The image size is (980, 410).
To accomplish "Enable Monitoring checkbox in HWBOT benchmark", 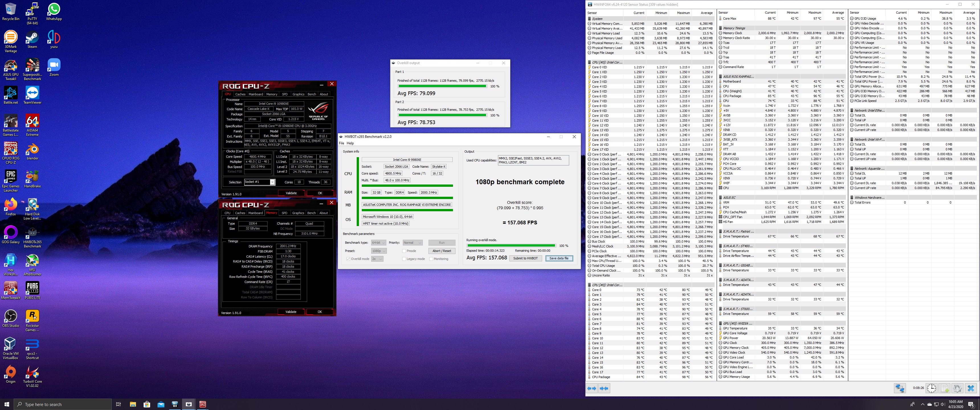I will coord(431,259).
